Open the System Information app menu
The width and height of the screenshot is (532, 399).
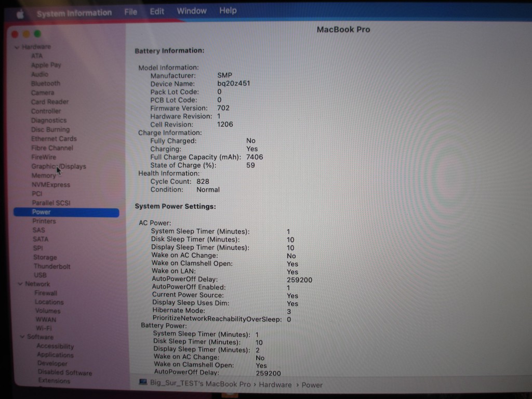tap(74, 13)
